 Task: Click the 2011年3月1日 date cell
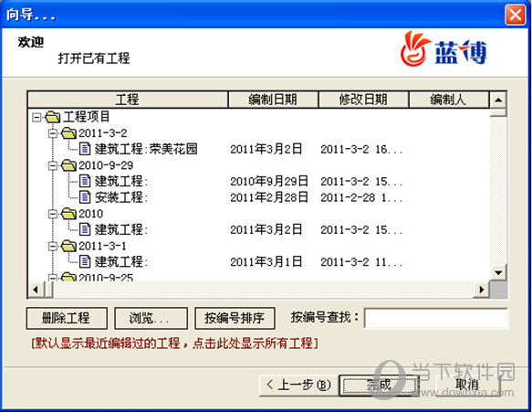tap(266, 262)
